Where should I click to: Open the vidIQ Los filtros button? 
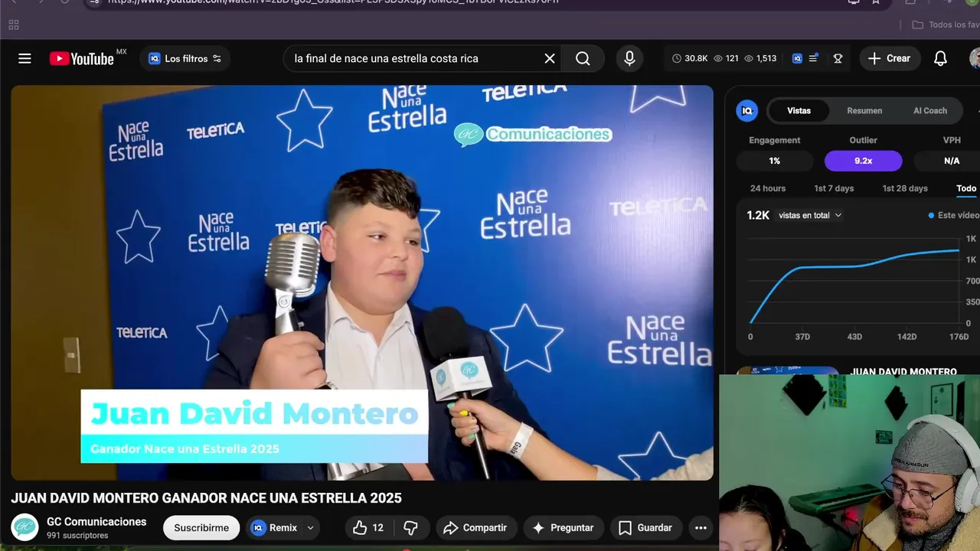tap(185, 58)
